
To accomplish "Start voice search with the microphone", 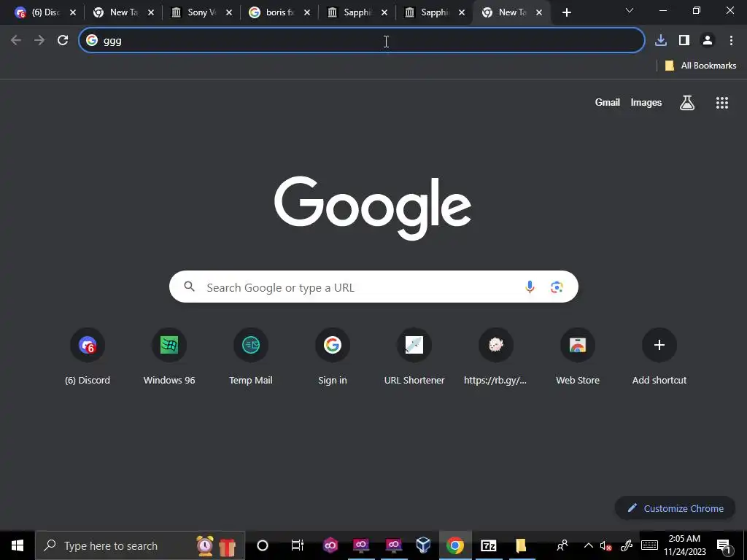I will [x=530, y=287].
